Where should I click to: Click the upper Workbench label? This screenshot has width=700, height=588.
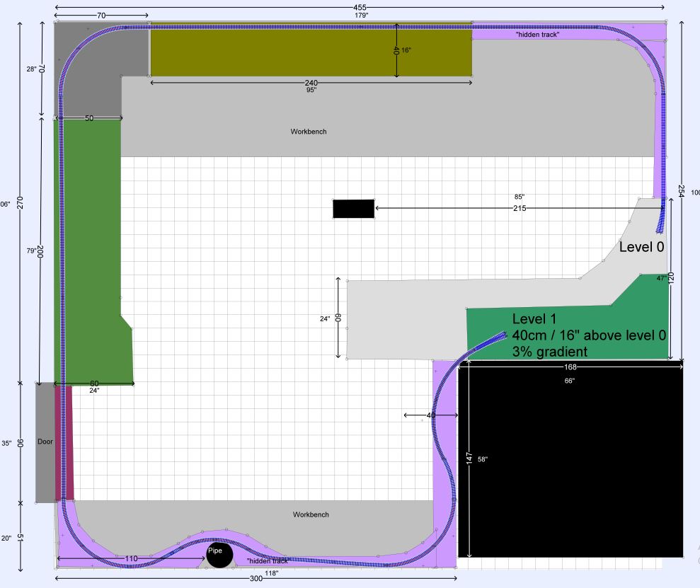[309, 132]
